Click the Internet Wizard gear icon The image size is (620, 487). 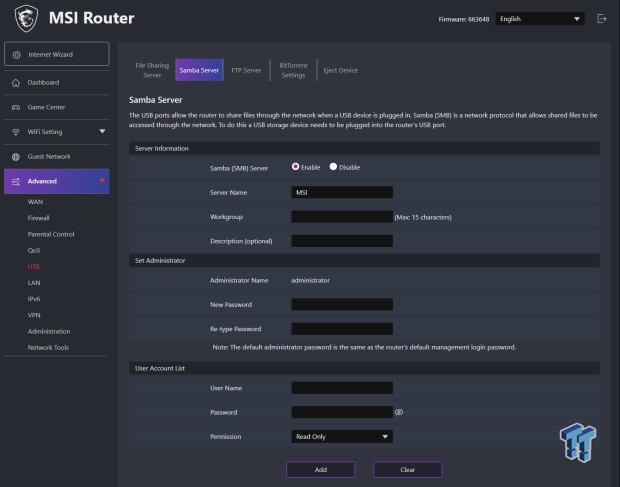point(17,55)
